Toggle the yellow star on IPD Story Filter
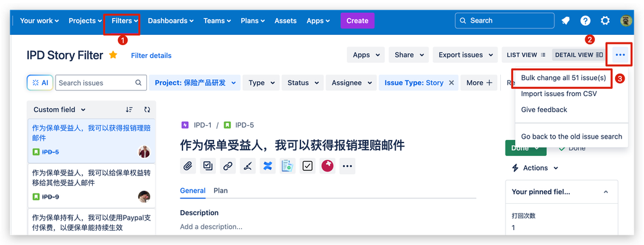Image resolution: width=644 pixels, height=245 pixels. click(x=113, y=55)
